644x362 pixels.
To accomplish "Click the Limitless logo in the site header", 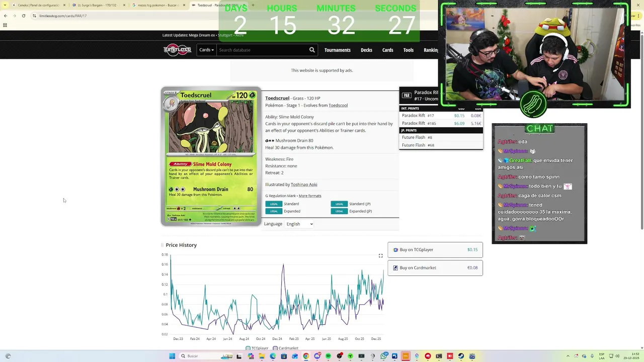I will pos(177,50).
